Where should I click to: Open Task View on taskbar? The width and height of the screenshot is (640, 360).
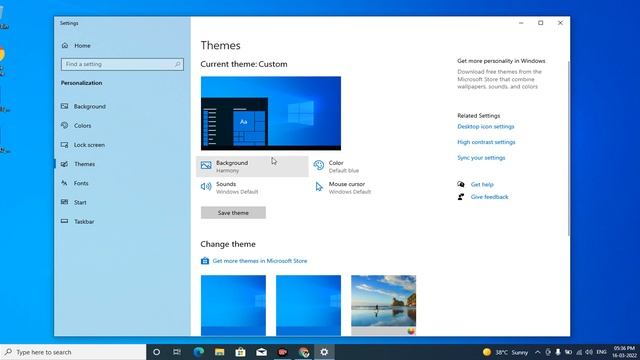click(x=177, y=352)
